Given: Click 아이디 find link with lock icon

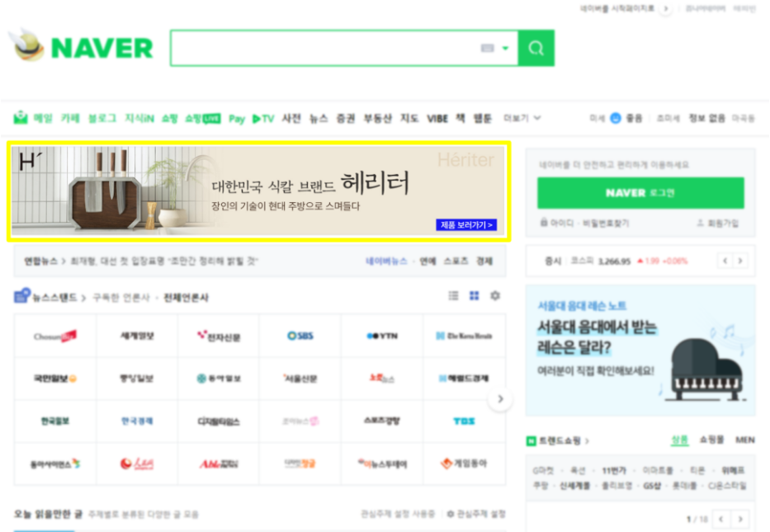Looking at the screenshot, I should pos(557,224).
